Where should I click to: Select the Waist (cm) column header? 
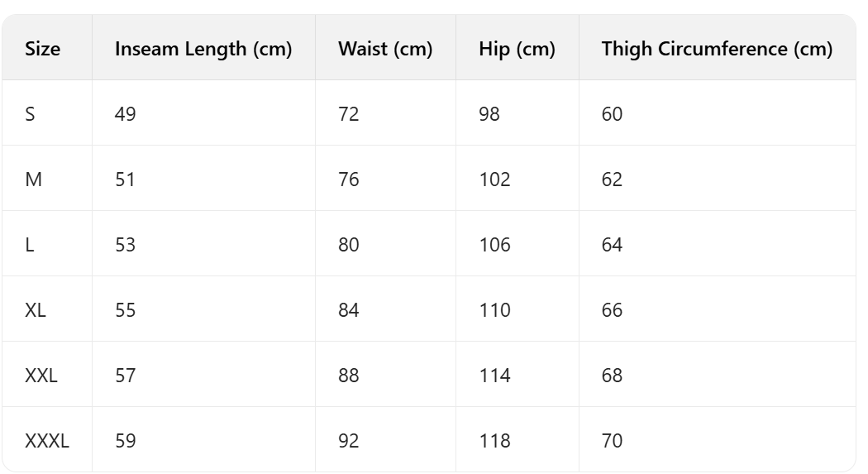click(385, 49)
